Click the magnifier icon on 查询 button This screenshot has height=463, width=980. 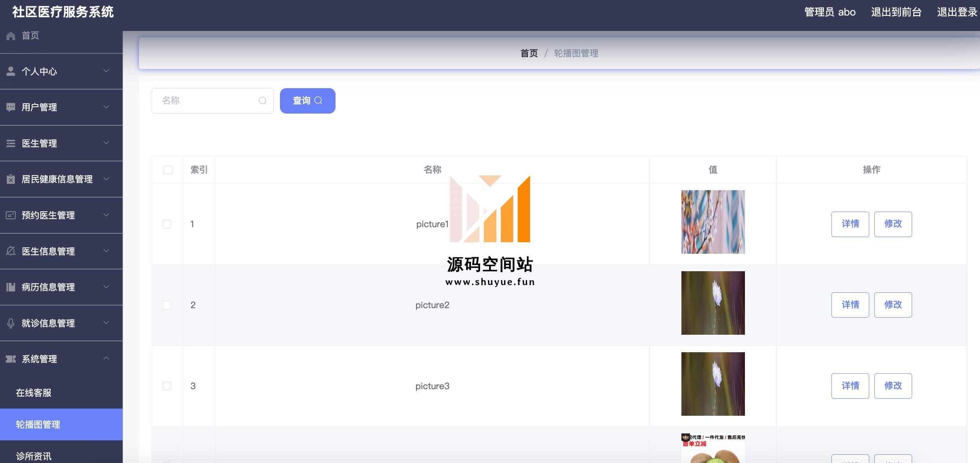(318, 100)
